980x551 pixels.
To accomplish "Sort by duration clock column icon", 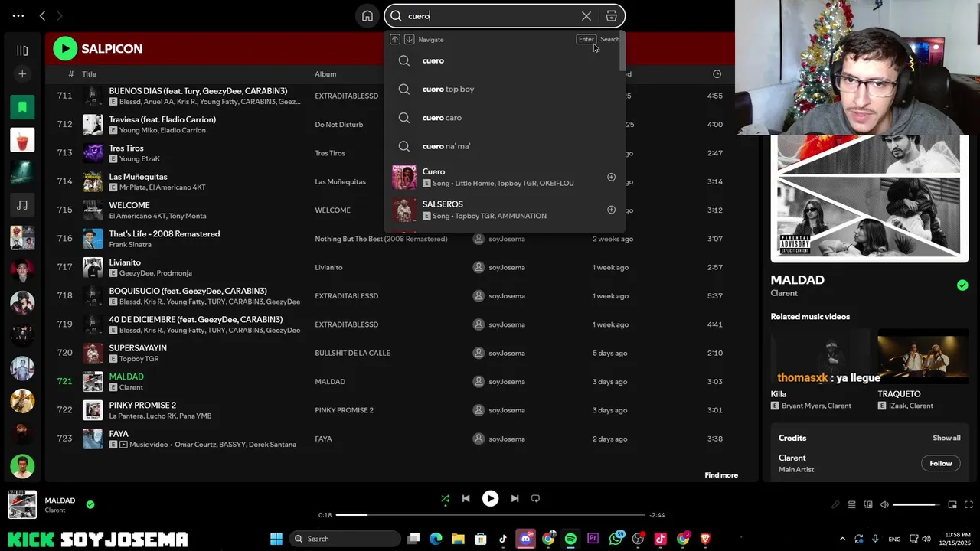I will (x=717, y=74).
